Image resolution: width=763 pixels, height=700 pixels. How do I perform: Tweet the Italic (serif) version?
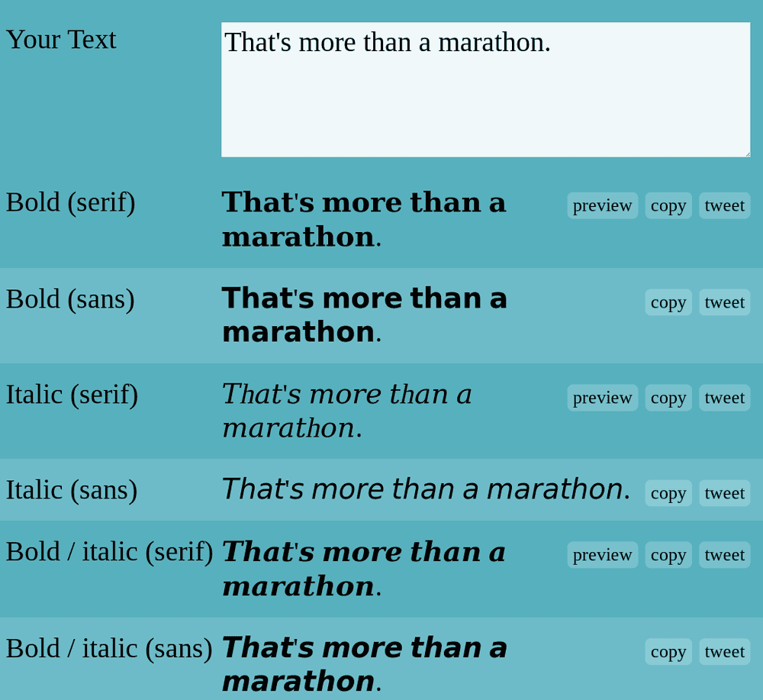coord(723,397)
